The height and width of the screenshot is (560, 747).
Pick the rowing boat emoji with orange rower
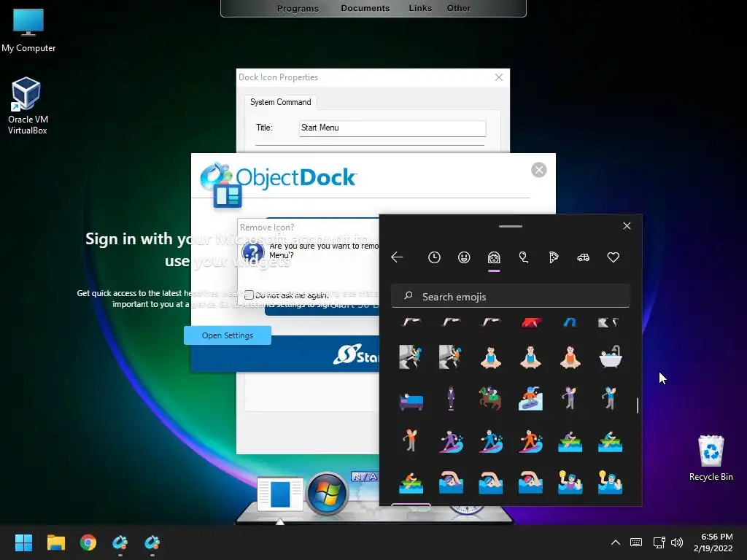point(411,483)
